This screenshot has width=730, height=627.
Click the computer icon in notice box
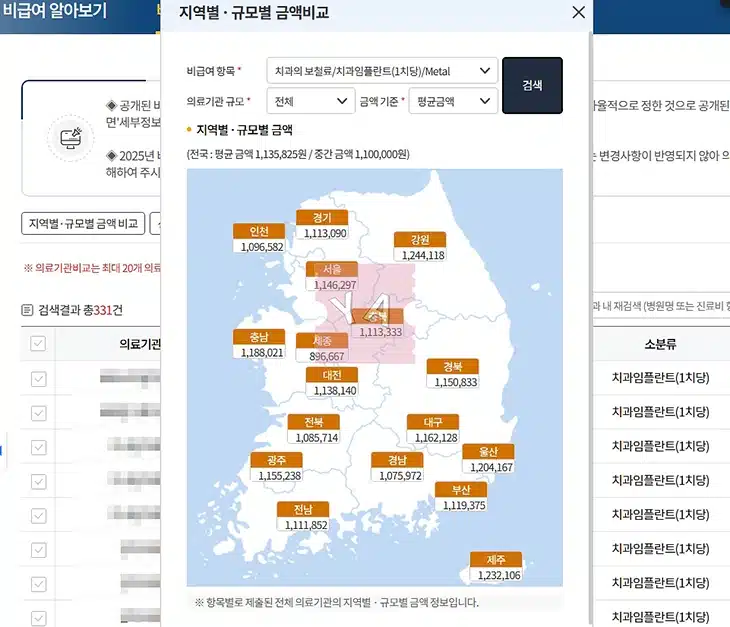click(71, 138)
